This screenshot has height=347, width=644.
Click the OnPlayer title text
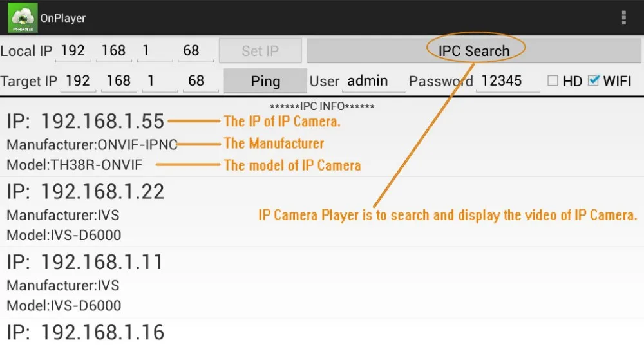63,18
